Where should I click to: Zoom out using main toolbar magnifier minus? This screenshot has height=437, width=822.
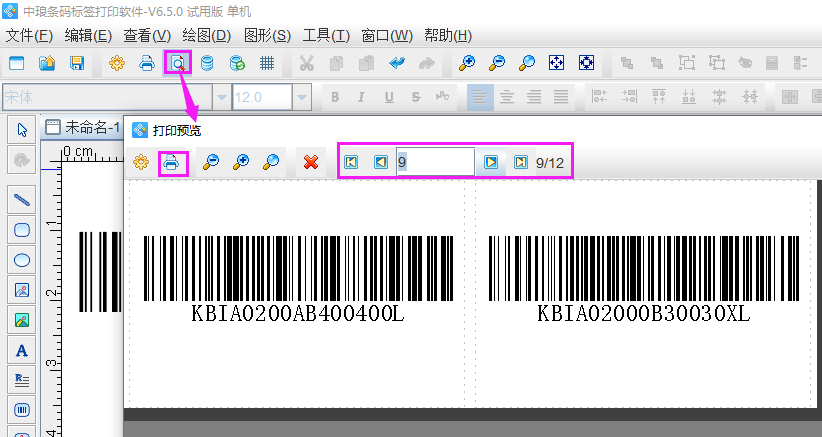tap(496, 63)
